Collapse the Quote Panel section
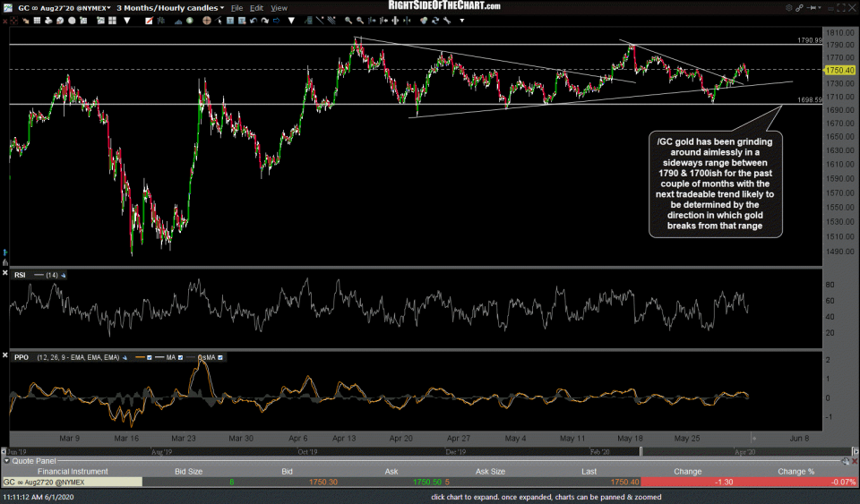 coord(5,462)
